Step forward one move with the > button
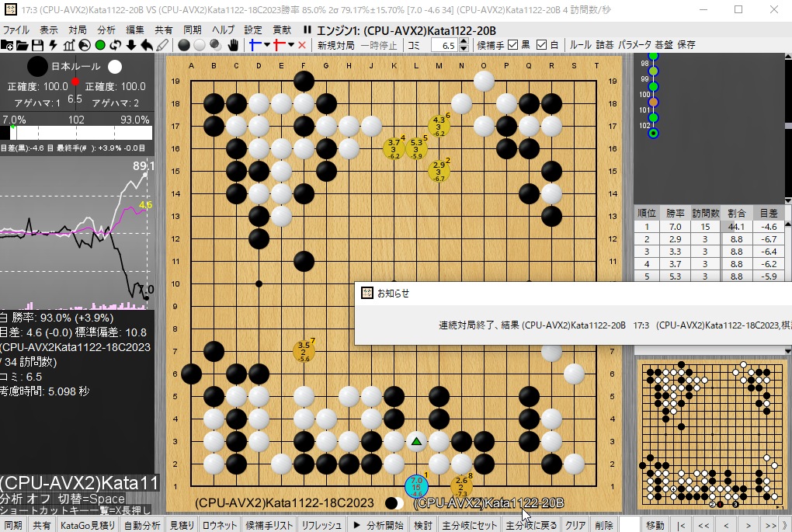The image size is (792, 532). point(748,526)
